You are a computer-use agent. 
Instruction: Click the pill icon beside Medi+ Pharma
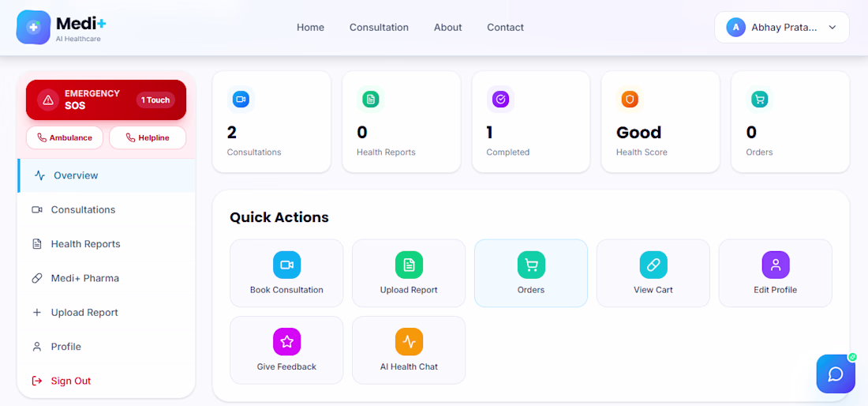pyautogui.click(x=37, y=278)
